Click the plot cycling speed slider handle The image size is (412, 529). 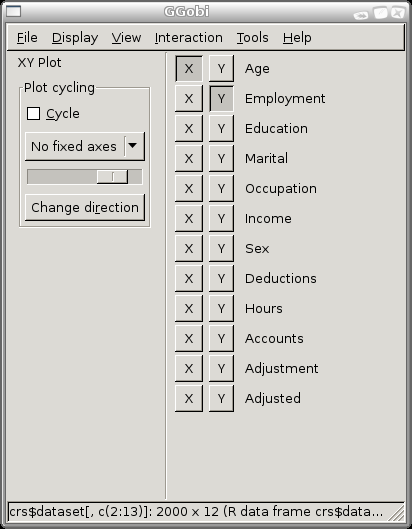[112, 177]
